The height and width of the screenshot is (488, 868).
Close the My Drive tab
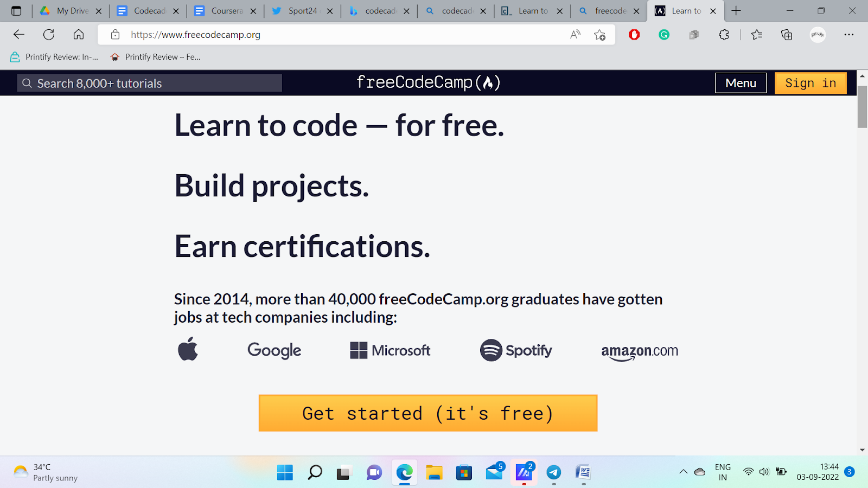pyautogui.click(x=99, y=11)
